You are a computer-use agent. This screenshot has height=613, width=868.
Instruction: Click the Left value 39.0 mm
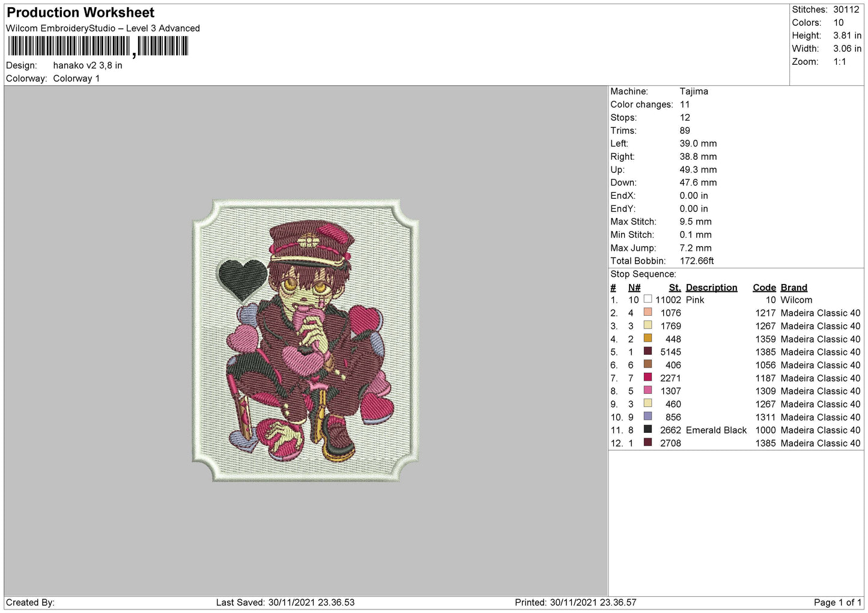698,143
